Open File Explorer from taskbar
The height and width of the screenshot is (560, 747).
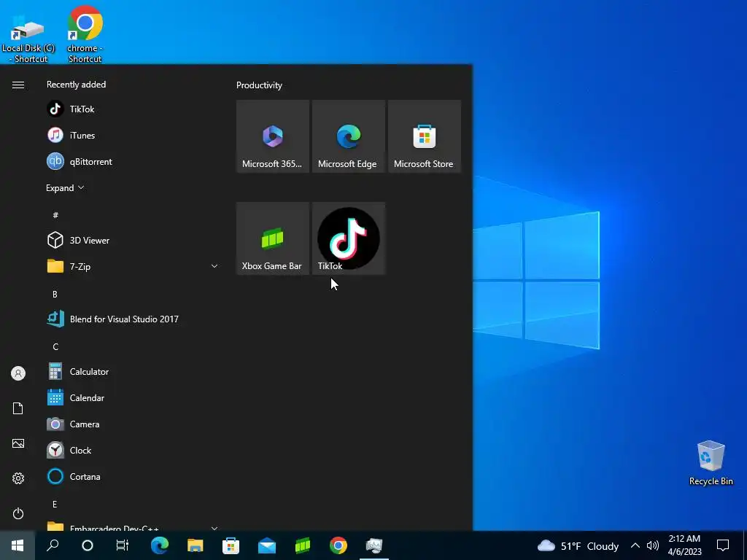point(196,545)
